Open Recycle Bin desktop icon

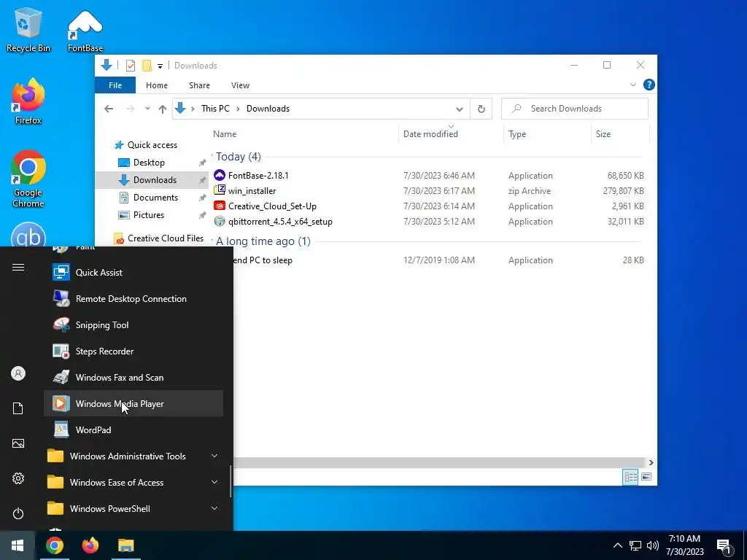28,29
